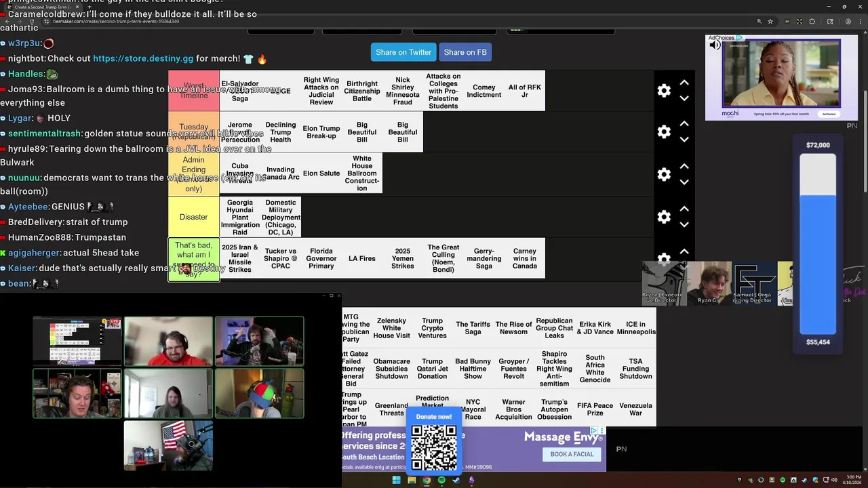Click Share on FB button
The width and height of the screenshot is (868, 488).
(x=465, y=52)
